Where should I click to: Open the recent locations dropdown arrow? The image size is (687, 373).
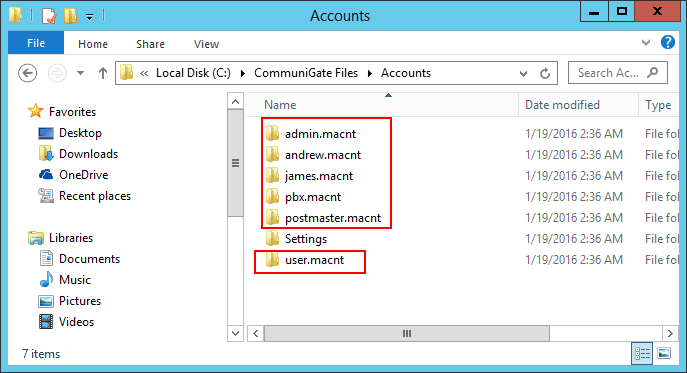(x=80, y=73)
